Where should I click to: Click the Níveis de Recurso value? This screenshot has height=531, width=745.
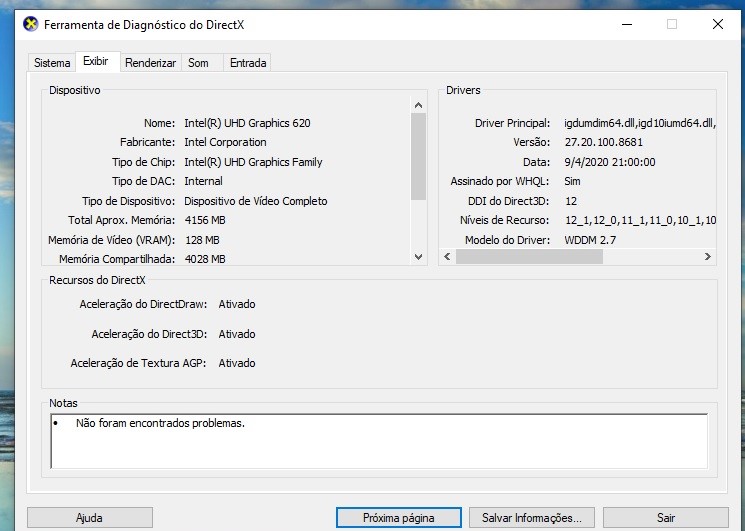pos(640,220)
